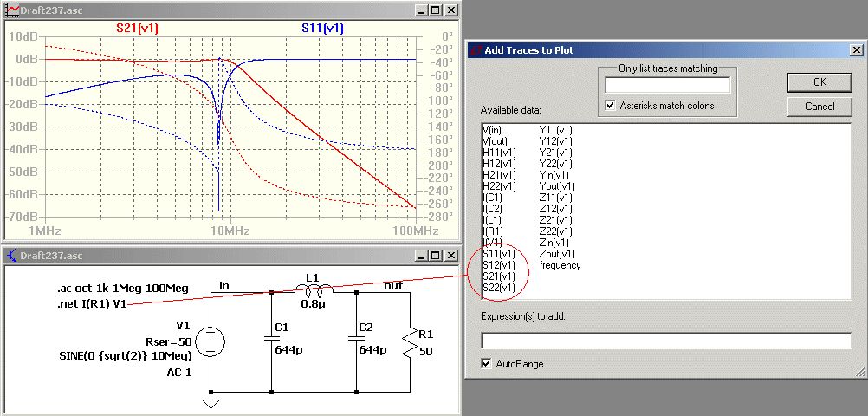This screenshot has height=416, width=868.
Task: Choose S11(v1) in the available data list
Action: click(499, 254)
